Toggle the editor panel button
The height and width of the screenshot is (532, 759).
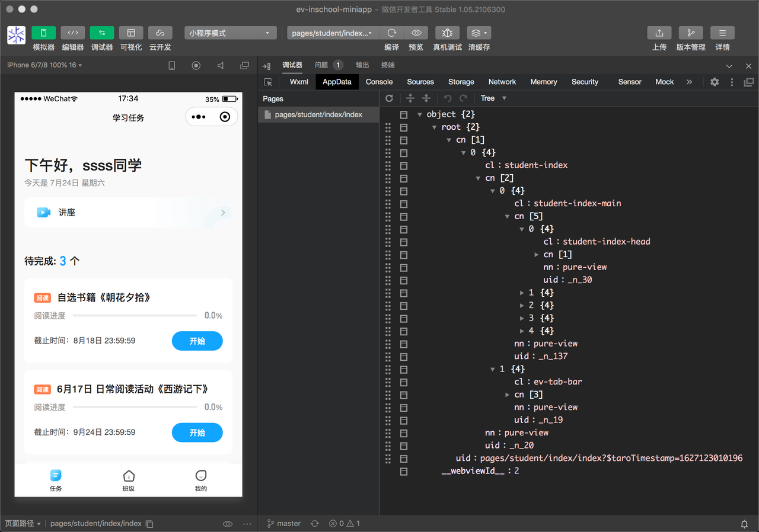73,33
